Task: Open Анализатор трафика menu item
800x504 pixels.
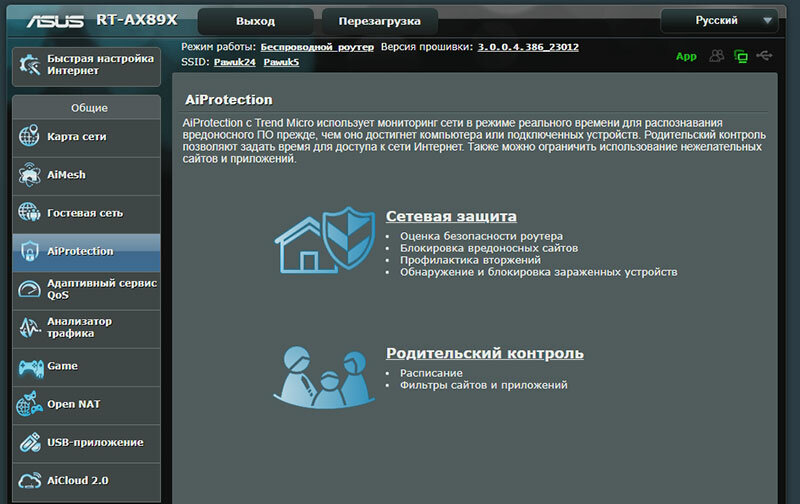Action: click(86, 329)
